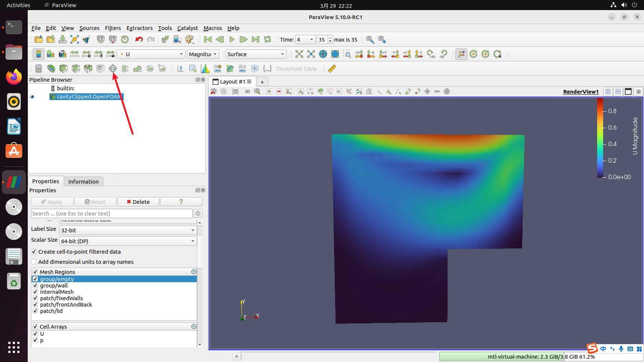Apply the Stream Tracer filter icon
This screenshot has height=362, width=644.
click(125, 69)
